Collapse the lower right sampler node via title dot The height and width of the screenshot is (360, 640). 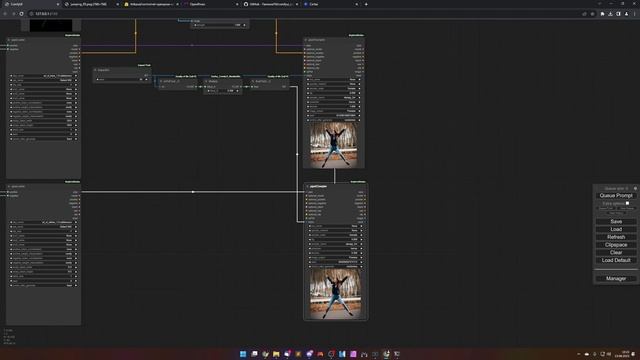(x=307, y=186)
